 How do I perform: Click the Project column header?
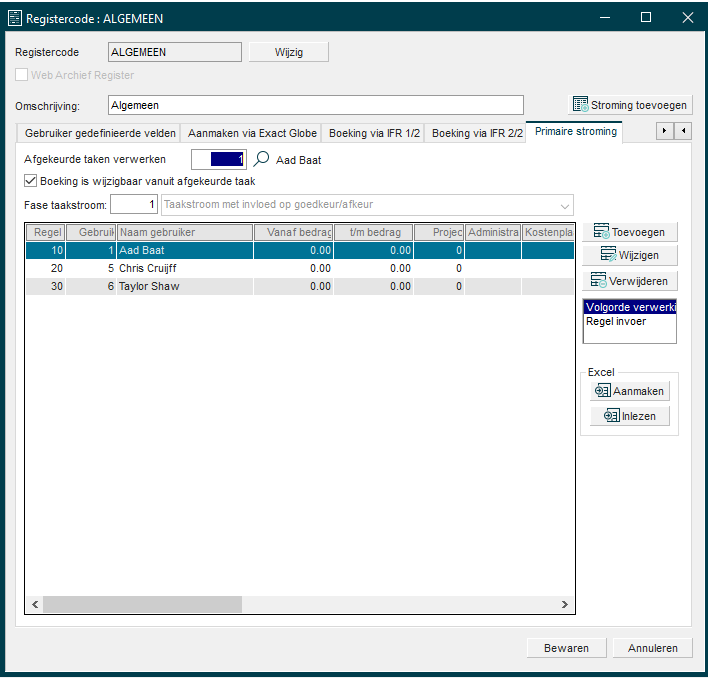(439, 232)
